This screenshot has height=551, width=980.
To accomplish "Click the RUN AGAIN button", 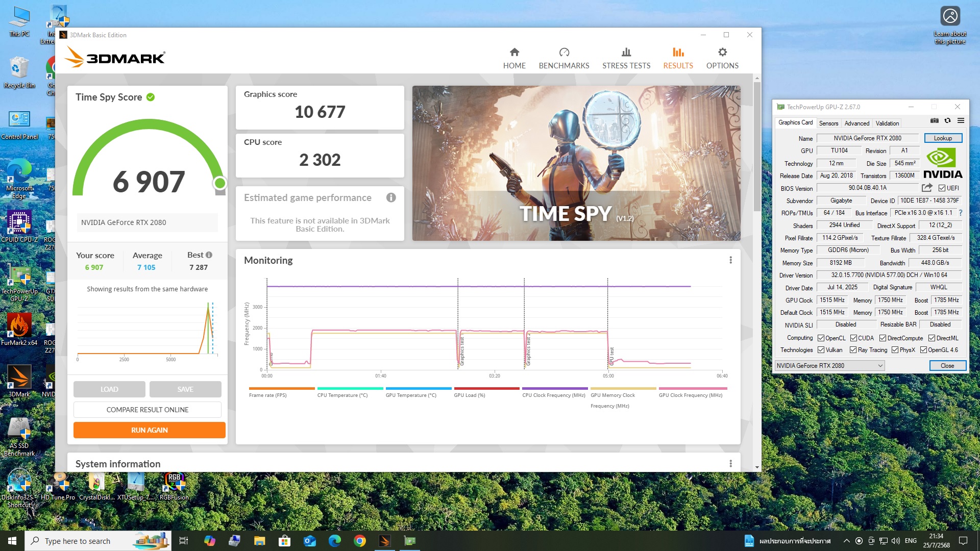I will pos(149,430).
